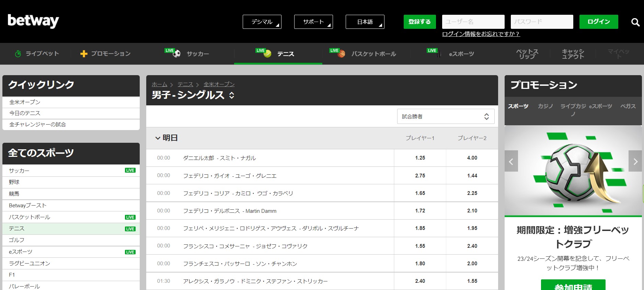Select odds 4.00 for スミト・ナガル
The image size is (644, 290).
click(x=472, y=158)
